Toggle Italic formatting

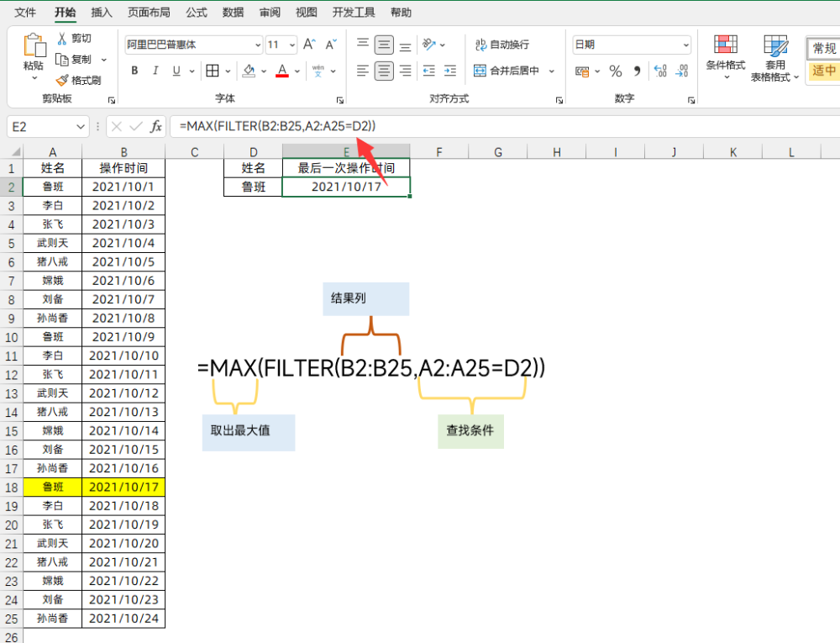[155, 71]
